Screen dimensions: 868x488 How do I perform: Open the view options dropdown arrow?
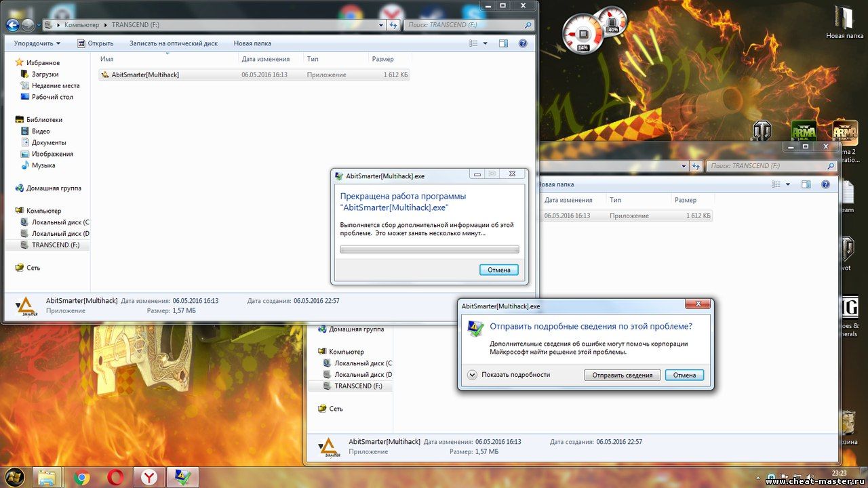[485, 43]
